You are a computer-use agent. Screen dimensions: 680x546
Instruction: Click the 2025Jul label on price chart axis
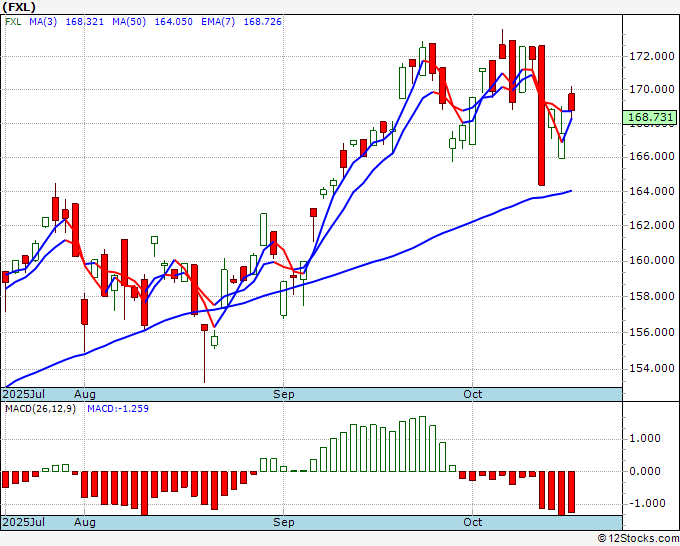pos(24,394)
